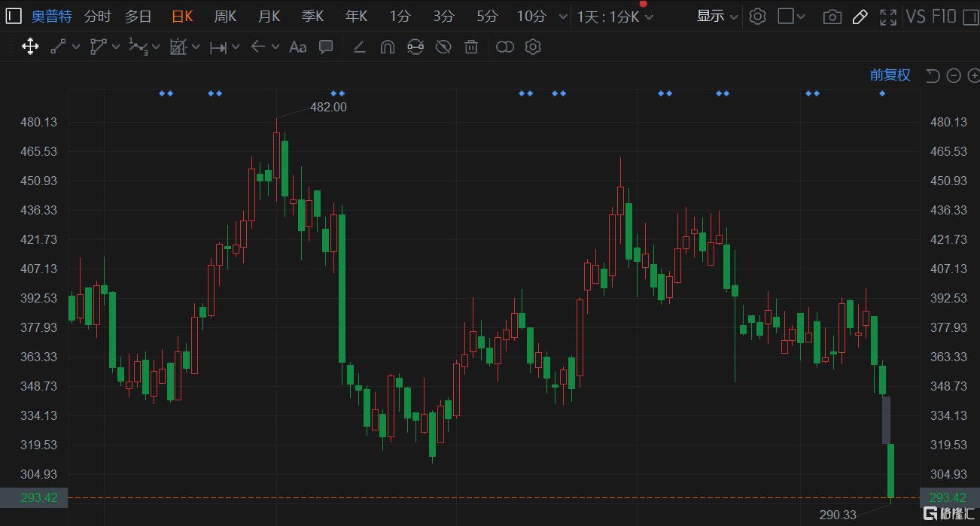This screenshot has width=980, height=526.
Task: Select the trend line drawing tool
Action: 59,47
